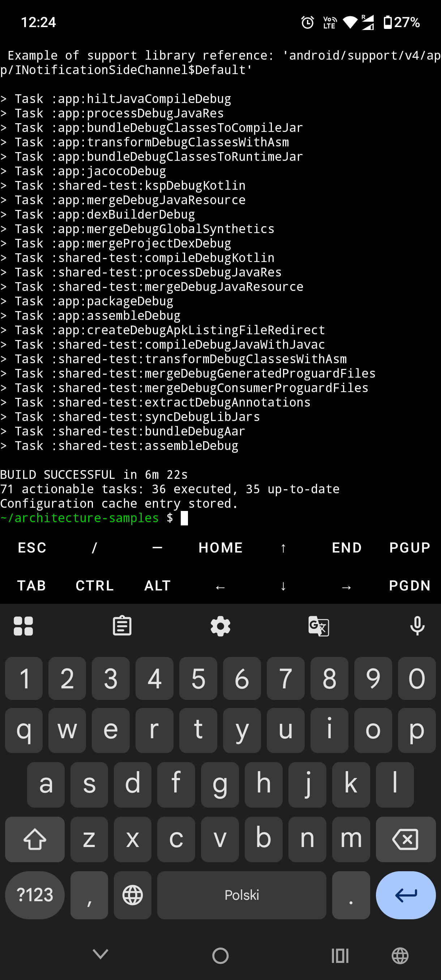The image size is (441, 980).
Task: Collapse keyboard with down chevron
Action: point(100,954)
